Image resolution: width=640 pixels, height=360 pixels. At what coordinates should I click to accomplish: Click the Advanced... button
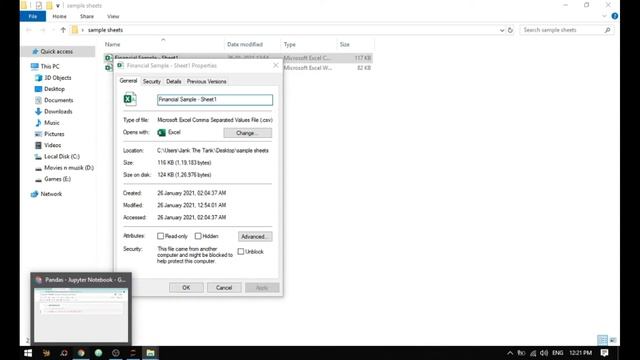pyautogui.click(x=255, y=237)
